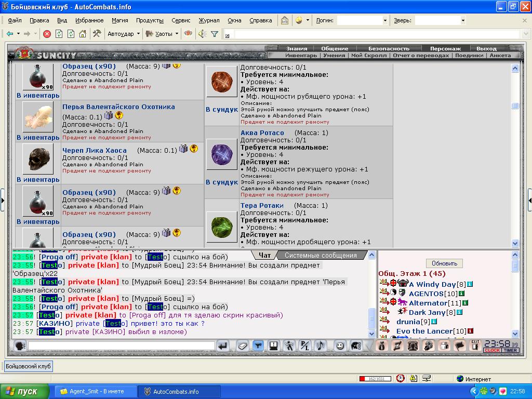
Task: Click the Поединки link
Action: point(469,55)
